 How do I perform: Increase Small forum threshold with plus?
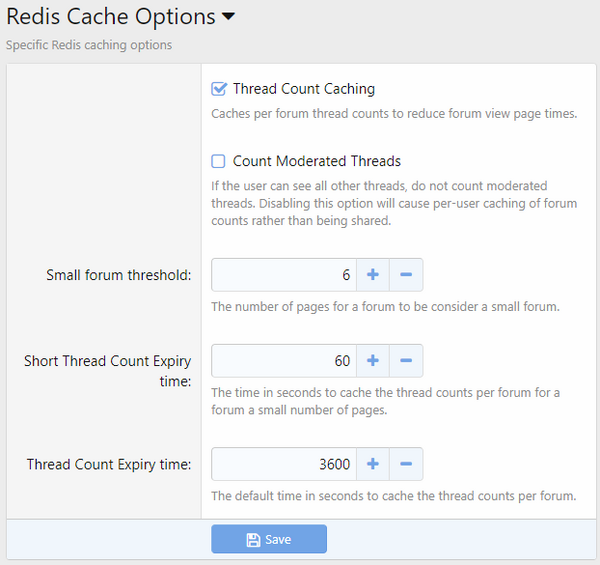click(373, 275)
